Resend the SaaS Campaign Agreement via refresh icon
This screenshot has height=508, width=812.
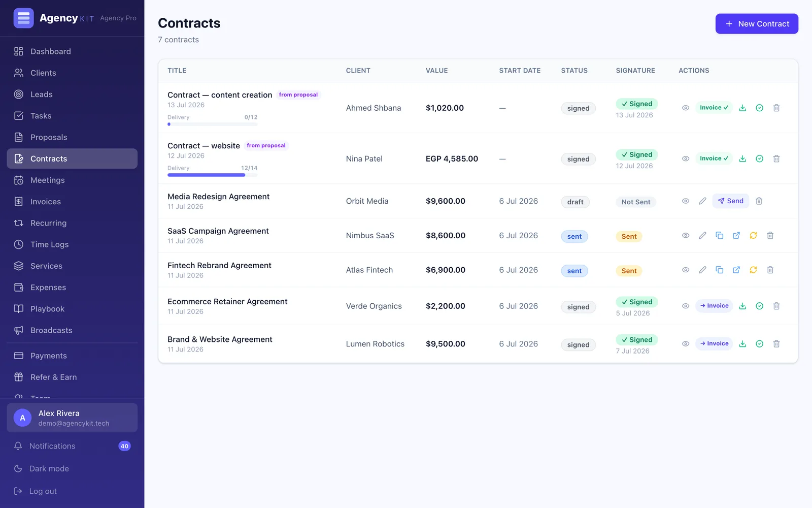point(753,235)
